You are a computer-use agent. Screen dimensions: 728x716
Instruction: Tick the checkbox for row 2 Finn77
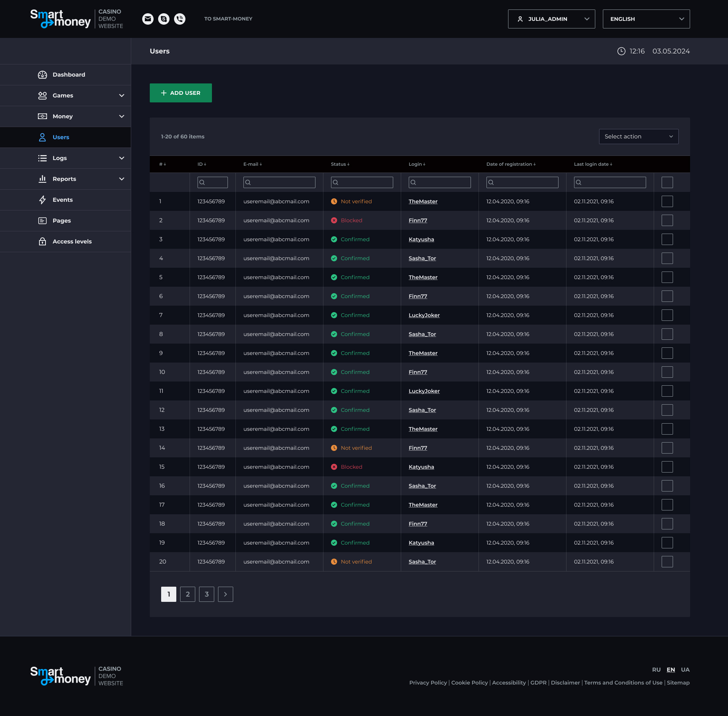pyautogui.click(x=667, y=220)
